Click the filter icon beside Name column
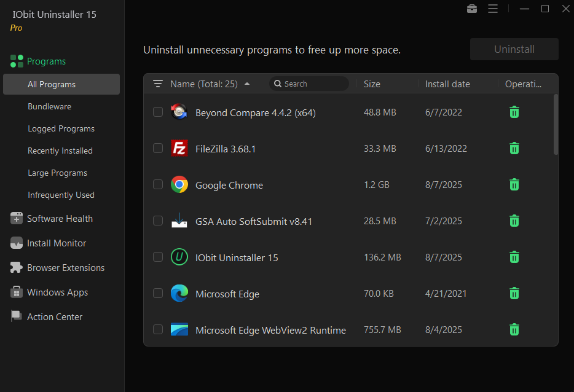The image size is (574, 392). (x=158, y=84)
